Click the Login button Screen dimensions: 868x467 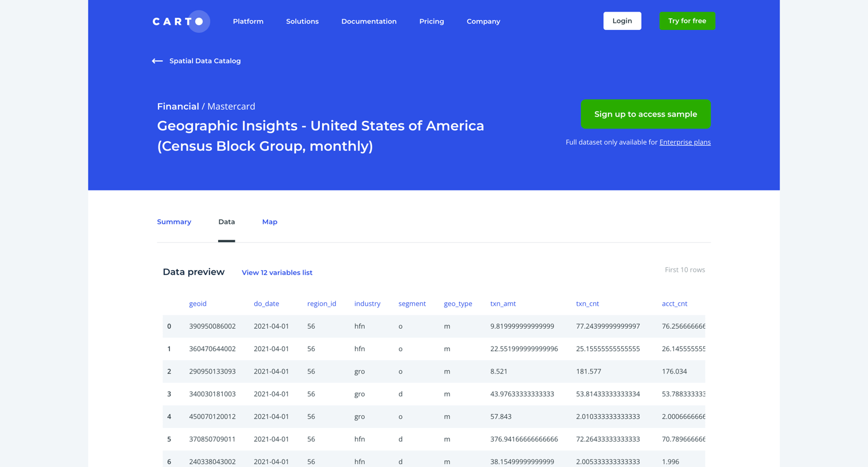click(622, 21)
